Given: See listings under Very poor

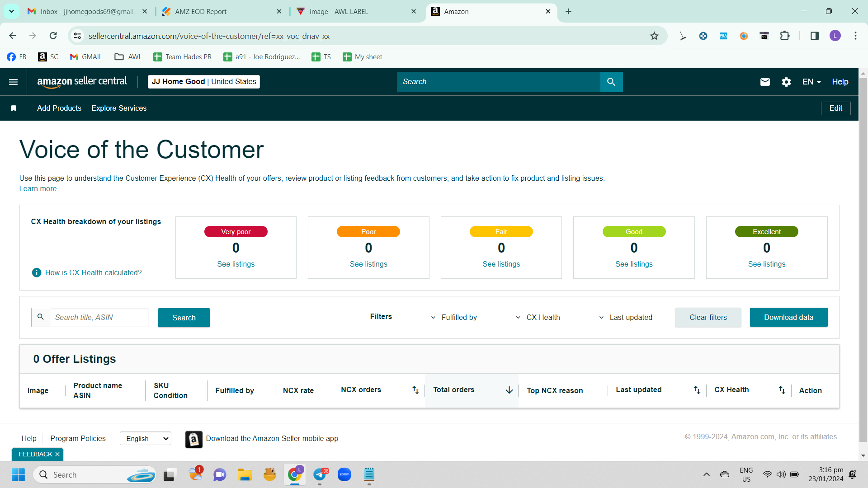Looking at the screenshot, I should (x=236, y=264).
